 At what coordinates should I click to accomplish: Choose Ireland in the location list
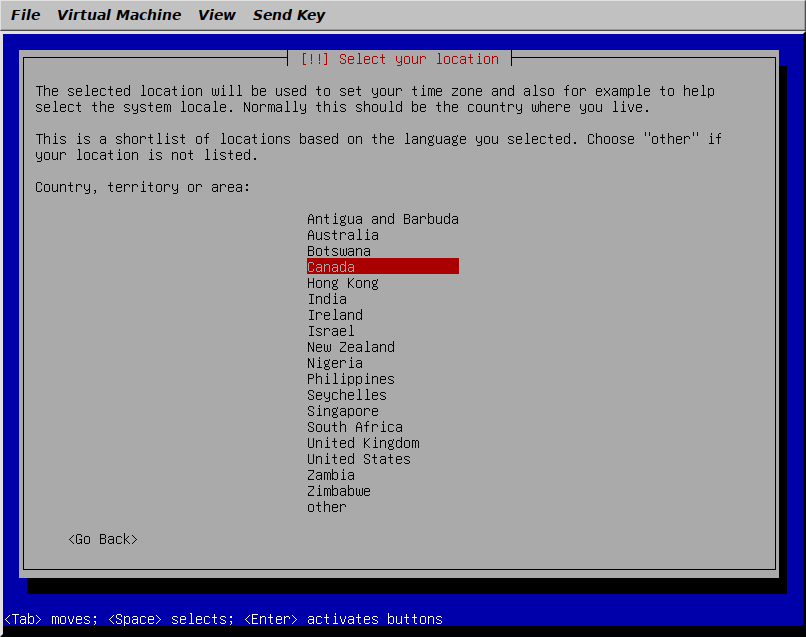coord(334,315)
